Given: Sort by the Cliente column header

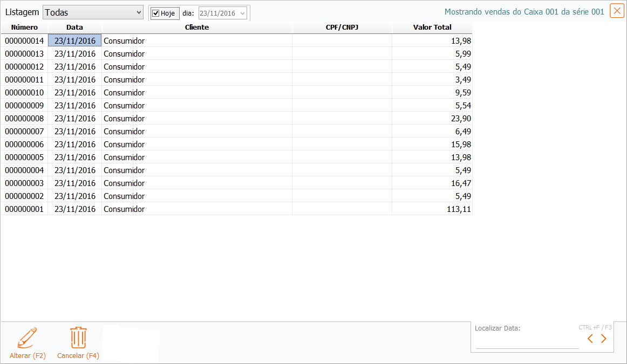Looking at the screenshot, I should (x=197, y=27).
